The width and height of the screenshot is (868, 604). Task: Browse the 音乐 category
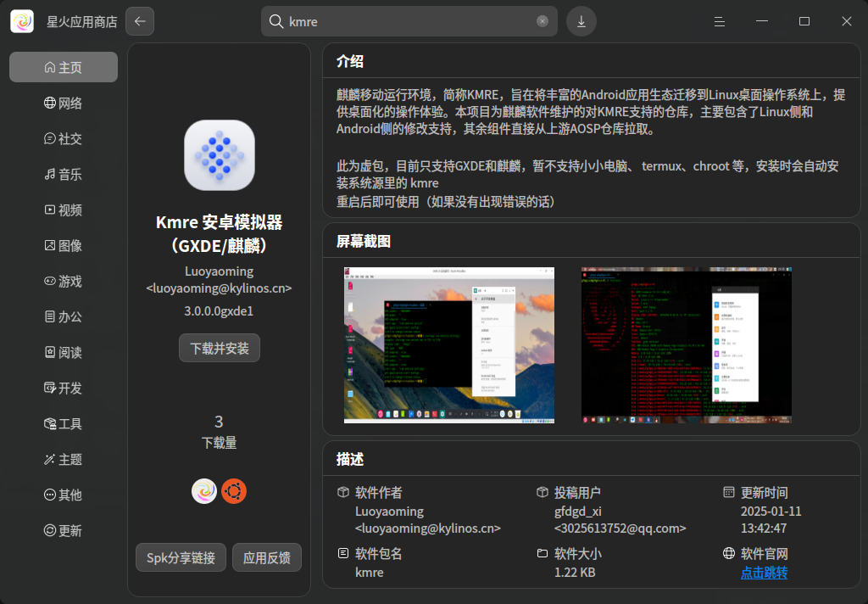(63, 174)
